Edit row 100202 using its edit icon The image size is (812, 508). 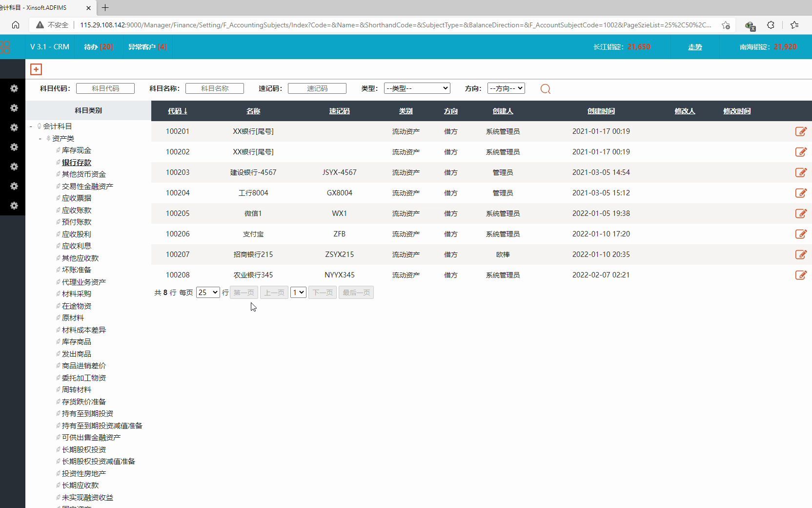(x=801, y=152)
